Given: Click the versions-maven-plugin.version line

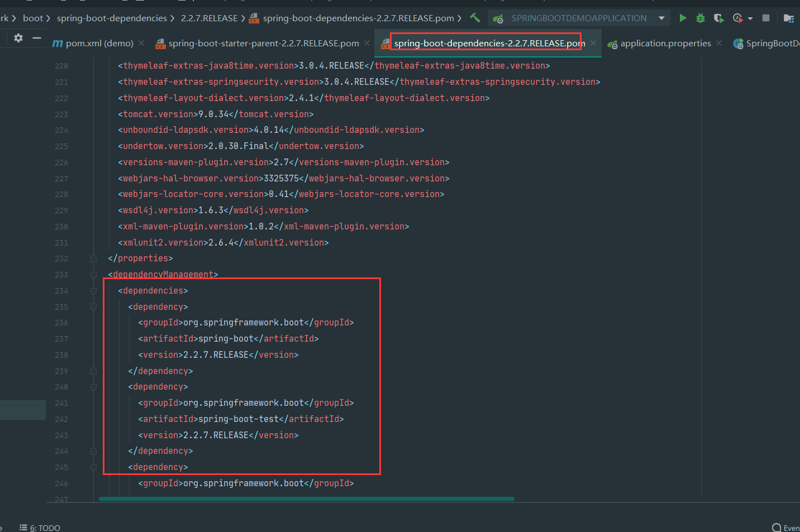Looking at the screenshot, I should (284, 162).
